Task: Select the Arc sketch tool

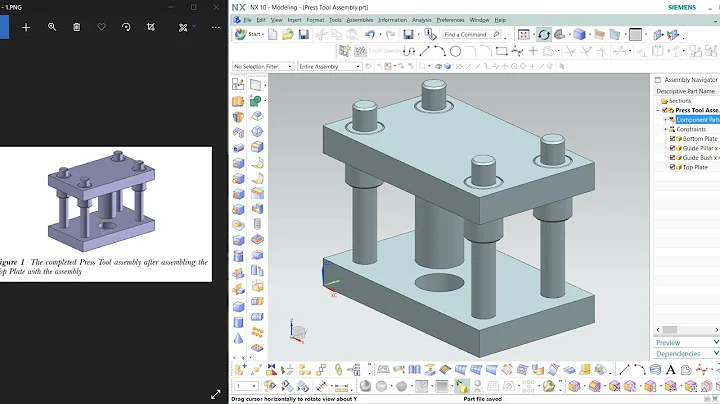Action: [439, 51]
